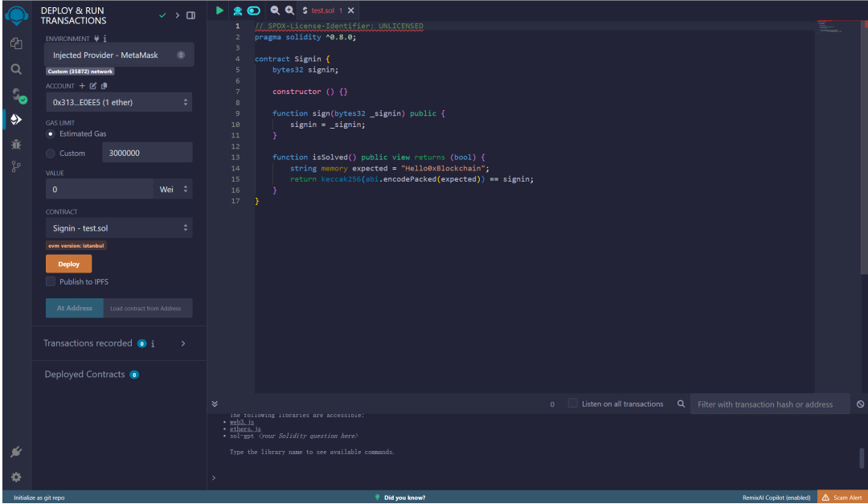The image size is (868, 504).
Task: Click the plus icon to create account
Action: click(x=82, y=86)
